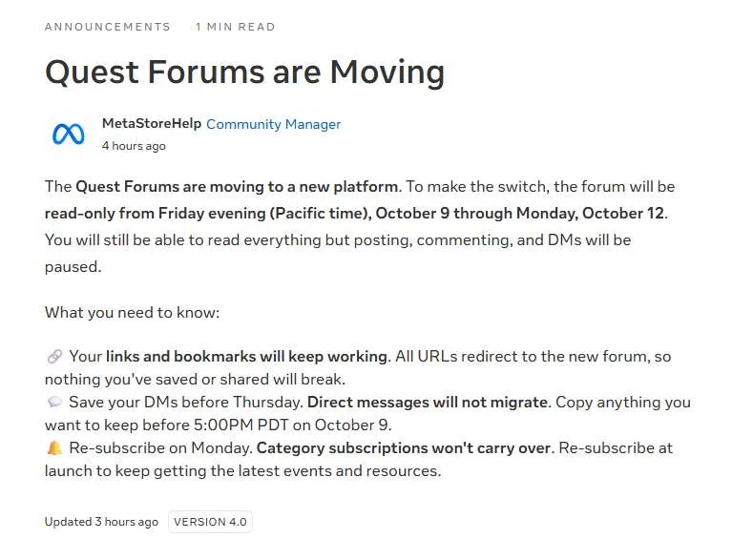Click the bell emoji icon

[x=54, y=448]
